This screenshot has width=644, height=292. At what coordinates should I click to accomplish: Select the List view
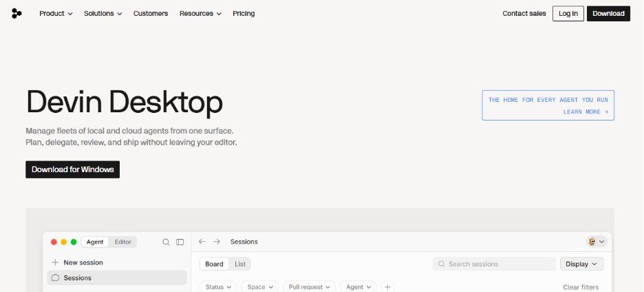(x=240, y=264)
